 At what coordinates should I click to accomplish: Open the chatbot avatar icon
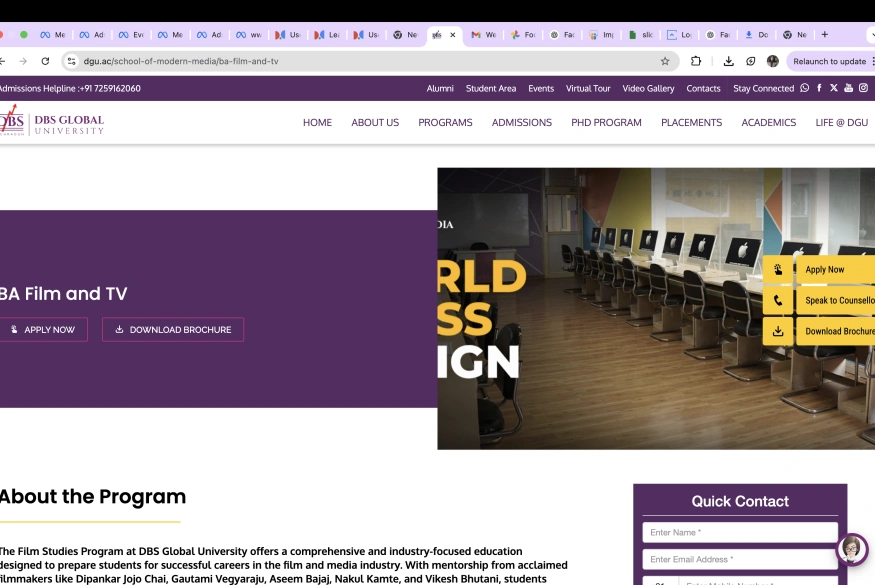pyautogui.click(x=852, y=549)
